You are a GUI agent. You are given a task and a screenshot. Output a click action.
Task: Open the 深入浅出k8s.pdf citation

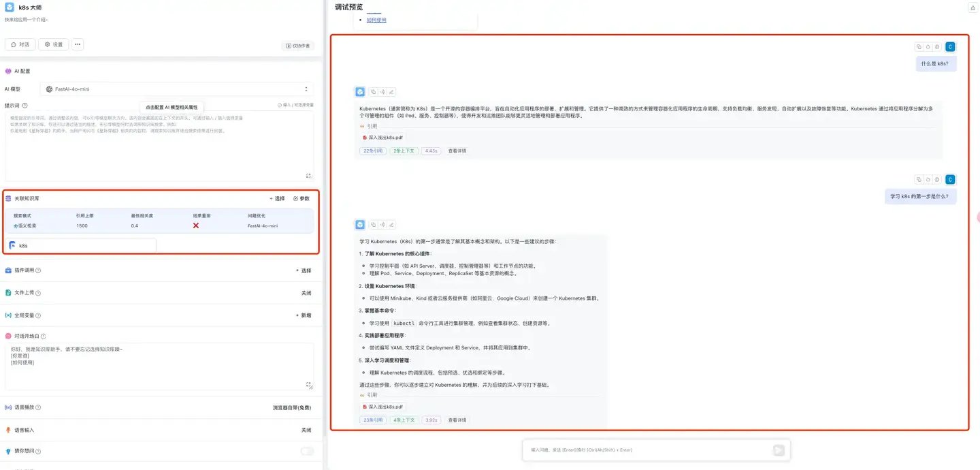(x=386, y=137)
